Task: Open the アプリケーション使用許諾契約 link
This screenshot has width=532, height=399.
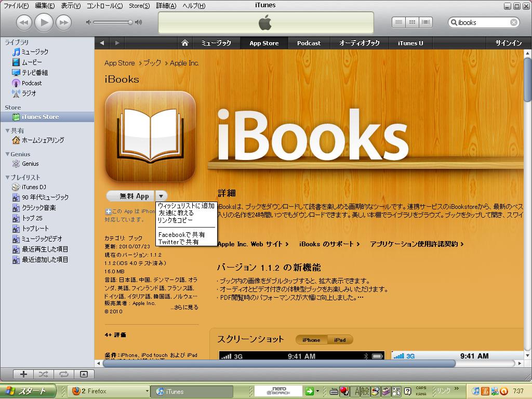Action: (x=417, y=244)
